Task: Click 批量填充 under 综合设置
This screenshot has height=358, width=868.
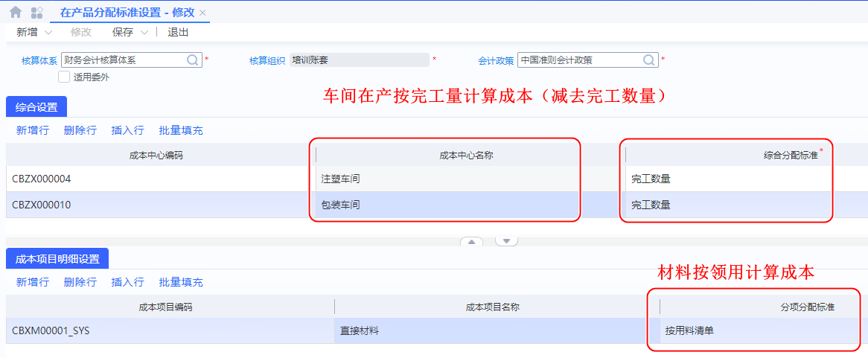Action: tap(181, 130)
